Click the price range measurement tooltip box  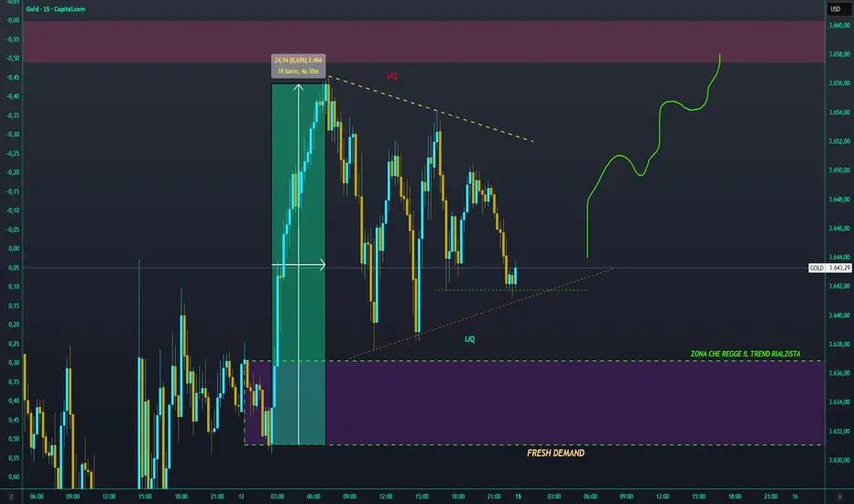click(299, 65)
